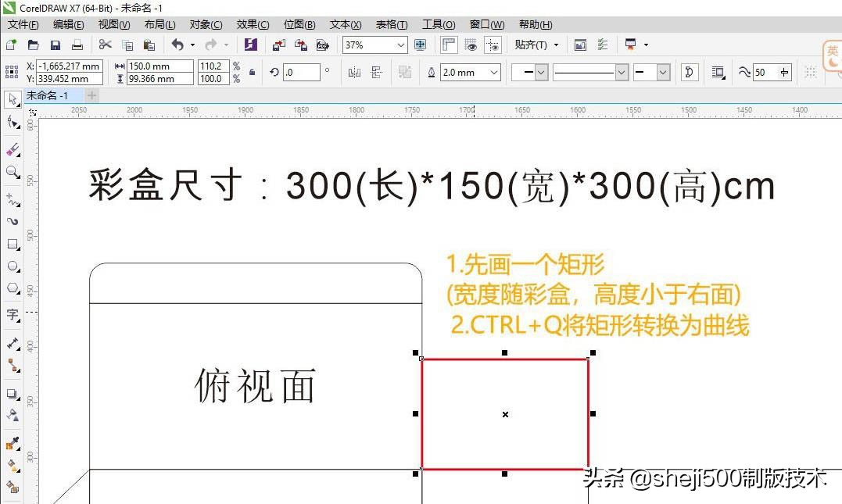Select the Pick tool arrow
This screenshot has width=842, height=504.
click(x=13, y=99)
